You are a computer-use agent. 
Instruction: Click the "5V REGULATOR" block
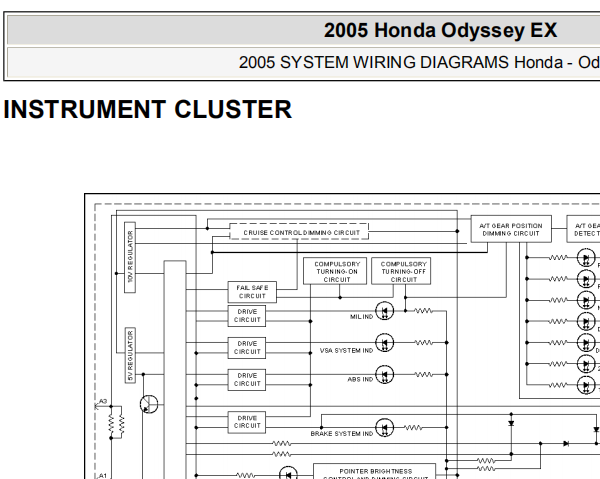(130, 355)
